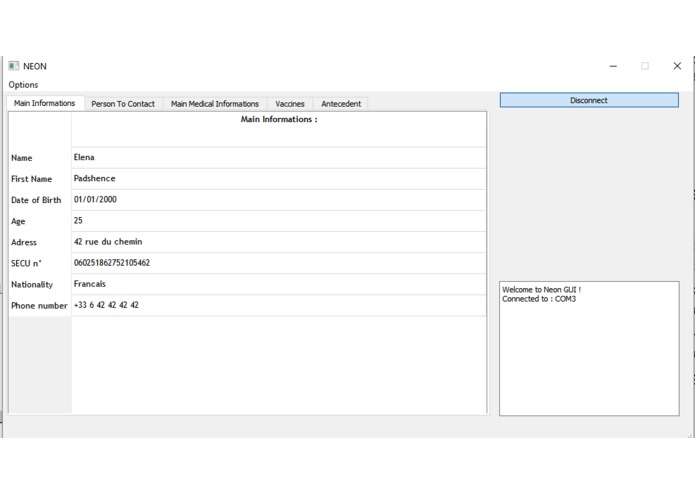Switch to the Main Informations tab
This screenshot has width=695, height=494.
(45, 103)
